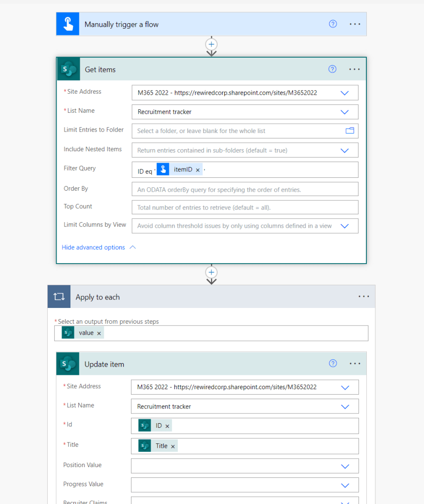The width and height of the screenshot is (424, 504).
Task: Remove value token from Apply to each
Action: coord(99,334)
